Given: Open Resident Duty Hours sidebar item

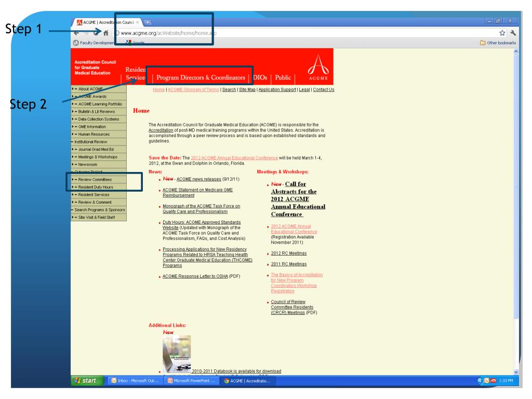Looking at the screenshot, I should point(99,187).
